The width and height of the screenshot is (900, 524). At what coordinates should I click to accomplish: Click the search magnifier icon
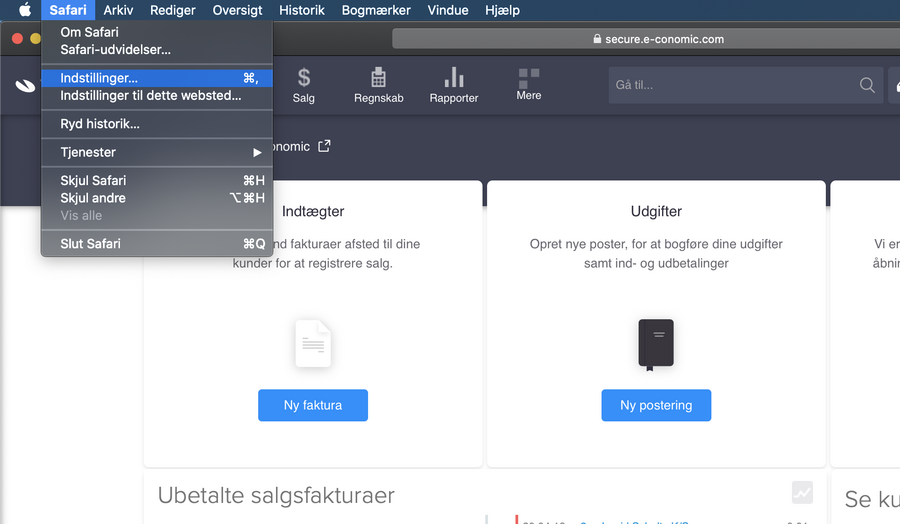[x=867, y=85]
